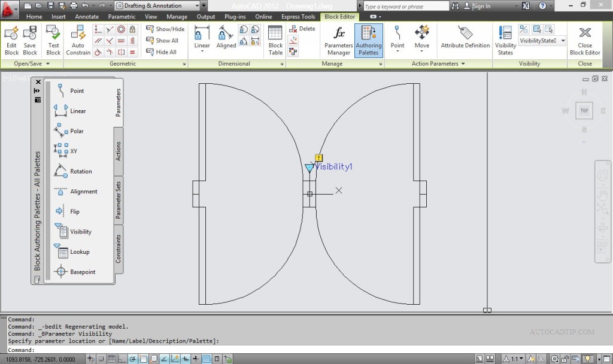Click in the search keyword field

406,6
